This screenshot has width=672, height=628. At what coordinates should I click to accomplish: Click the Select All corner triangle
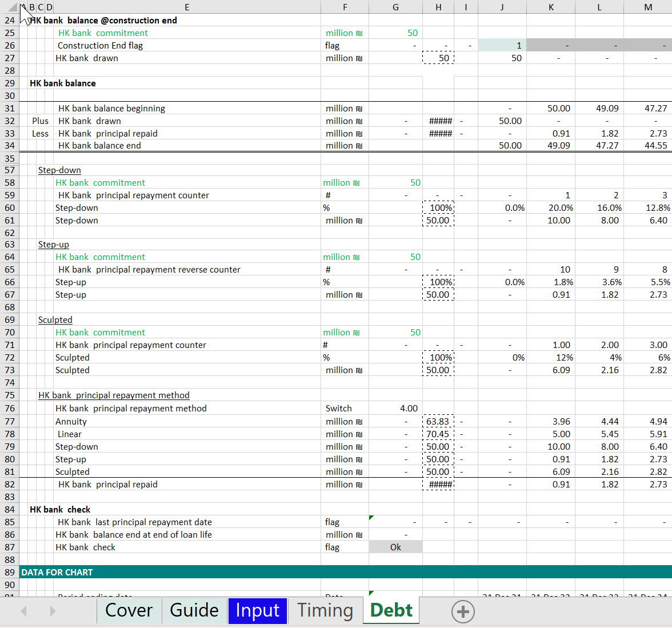pyautogui.click(x=12, y=7)
